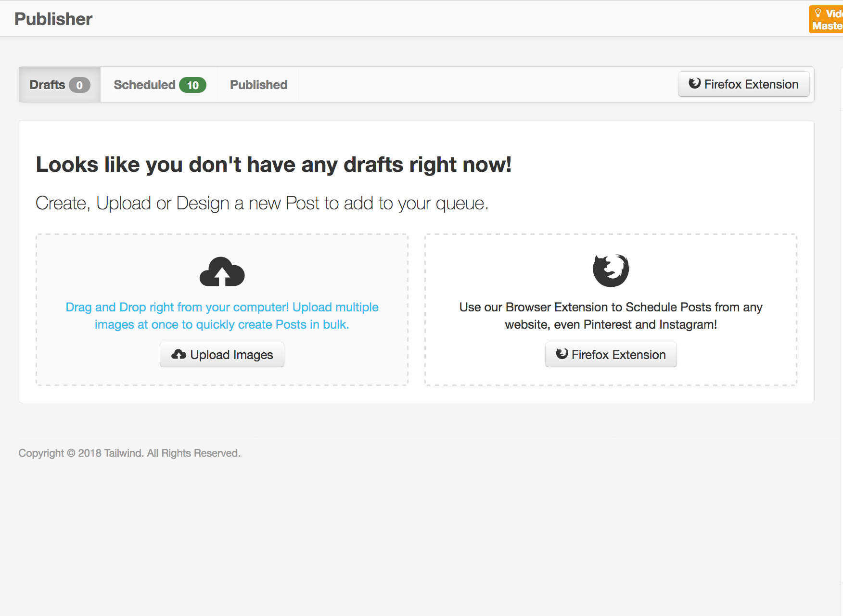
Task: Select the Drafts count badge showing 0
Action: coord(79,84)
